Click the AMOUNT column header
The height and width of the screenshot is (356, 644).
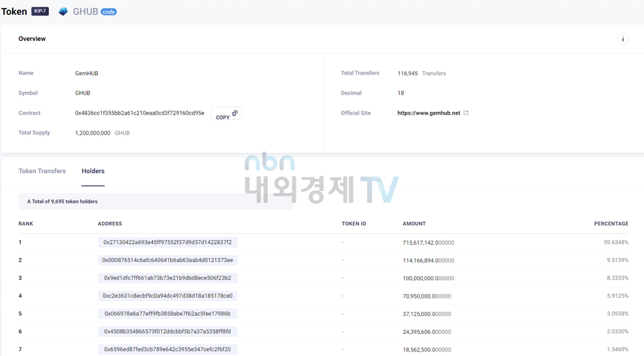(x=414, y=224)
